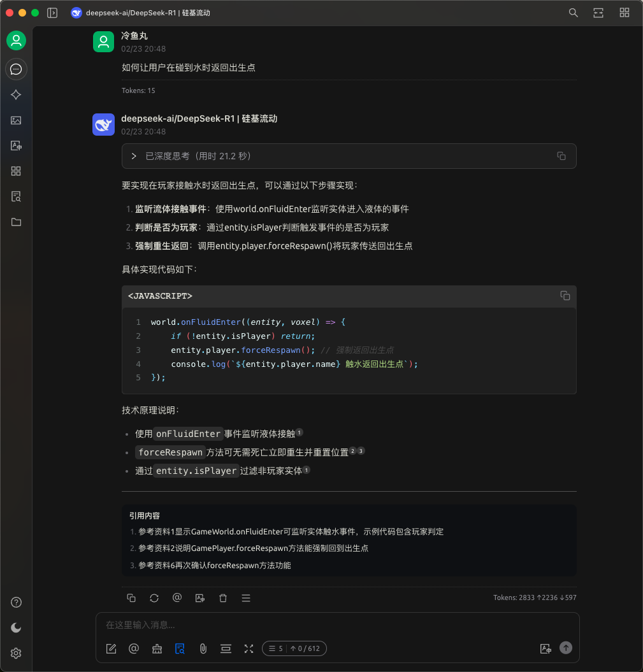Open the mini apps grid in the sidebar
Screen dimensions: 643x672
click(x=16, y=171)
